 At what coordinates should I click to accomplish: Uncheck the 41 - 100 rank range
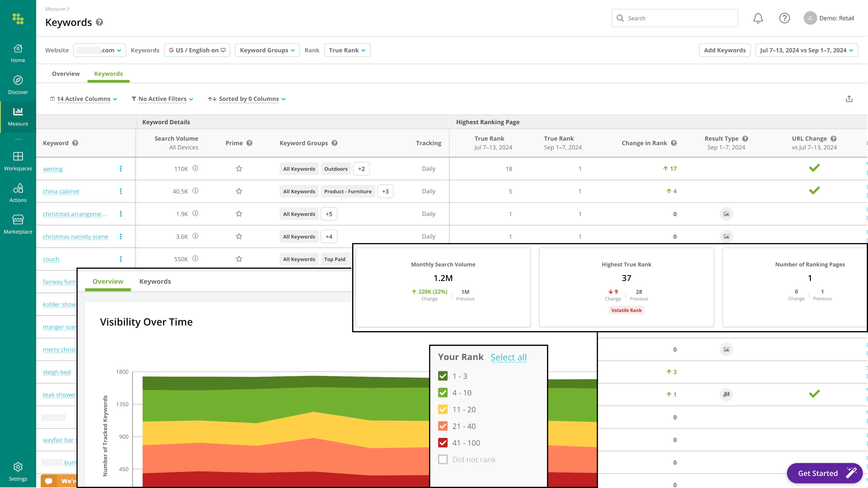(x=443, y=443)
